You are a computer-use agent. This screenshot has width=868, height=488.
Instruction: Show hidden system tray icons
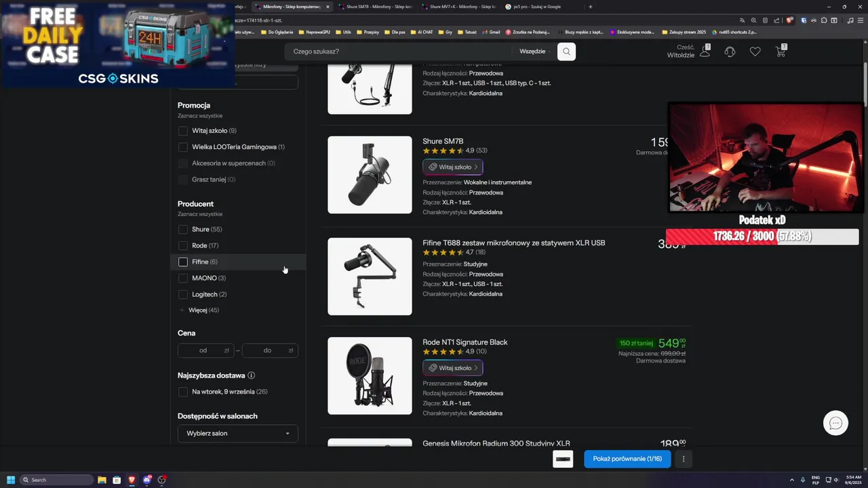(x=791, y=480)
